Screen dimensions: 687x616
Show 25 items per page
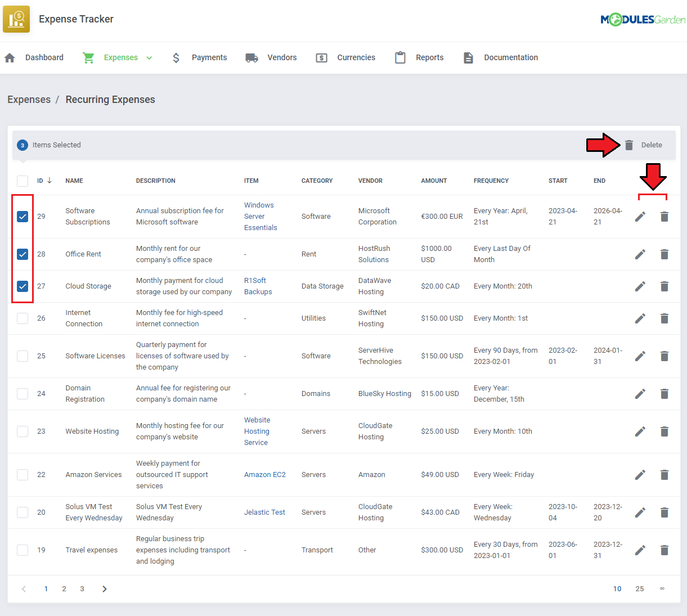640,589
